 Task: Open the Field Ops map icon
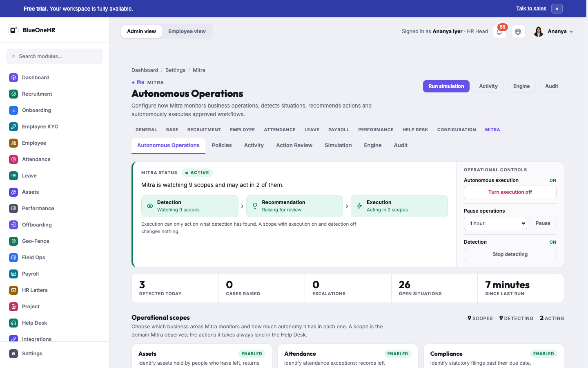click(13, 258)
